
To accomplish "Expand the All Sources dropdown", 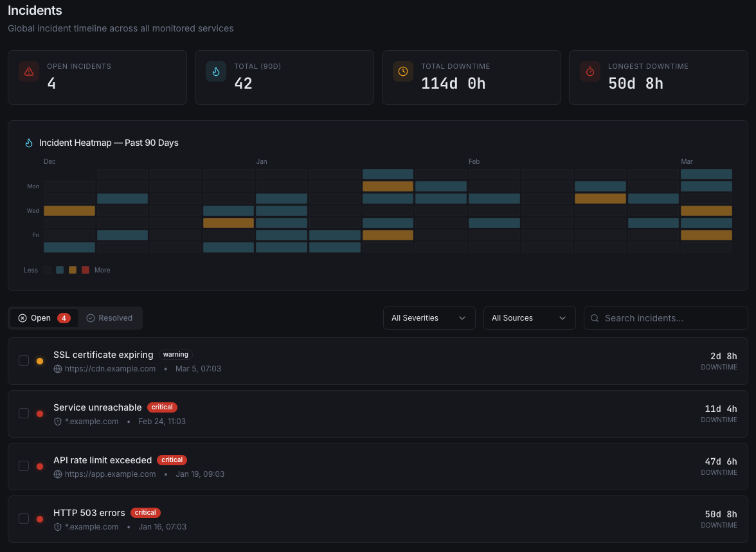I will click(x=529, y=317).
